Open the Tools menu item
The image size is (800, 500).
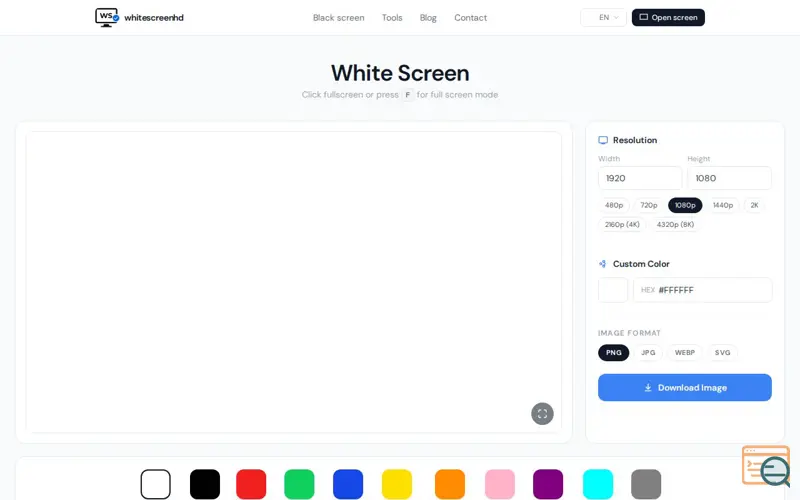(392, 18)
